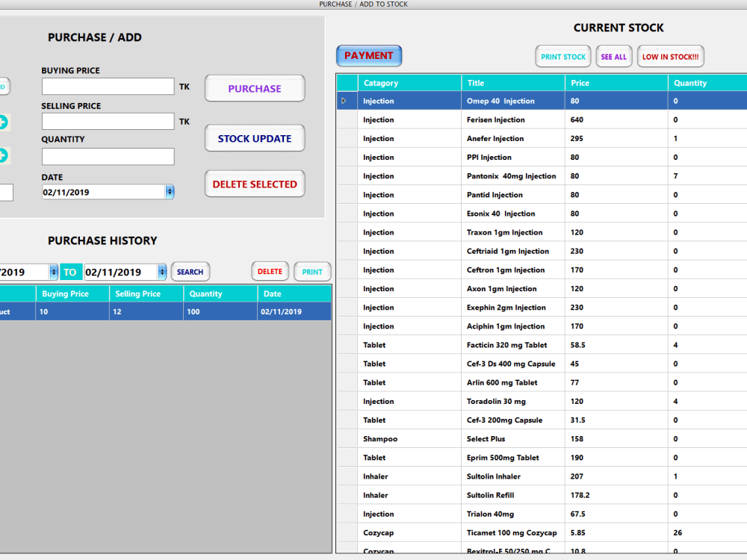This screenshot has width=747, height=560.
Task: Focus the SELLING PRICE input field
Action: 108,122
